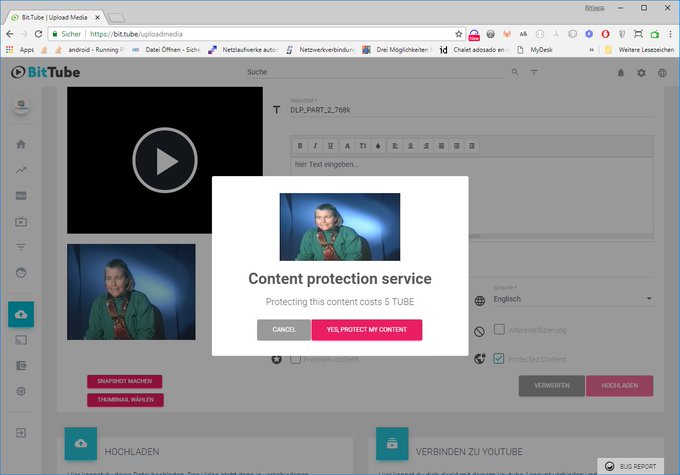The width and height of the screenshot is (680, 475).
Task: Expand the bookmarks overflow chevron
Action: tap(591, 50)
